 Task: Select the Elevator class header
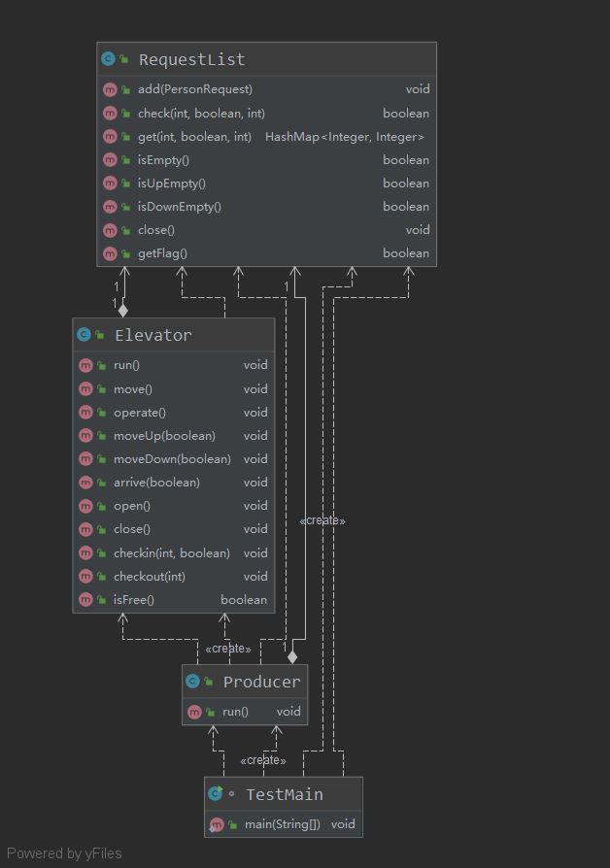[x=174, y=335]
